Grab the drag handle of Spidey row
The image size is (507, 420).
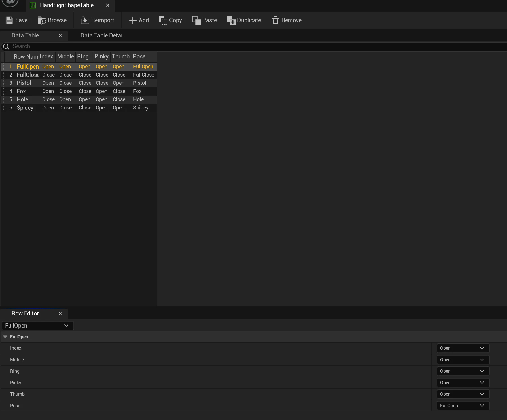pyautogui.click(x=4, y=108)
